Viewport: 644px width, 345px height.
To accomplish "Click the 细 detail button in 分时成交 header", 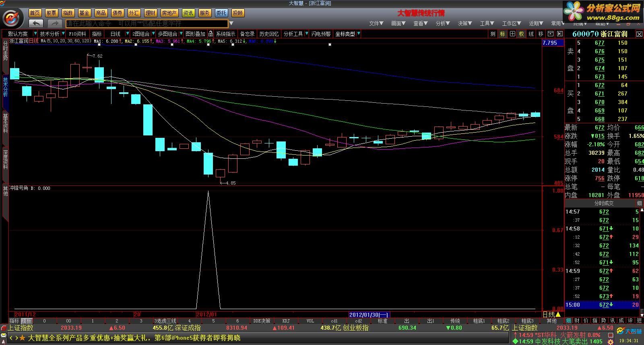I will click(639, 204).
